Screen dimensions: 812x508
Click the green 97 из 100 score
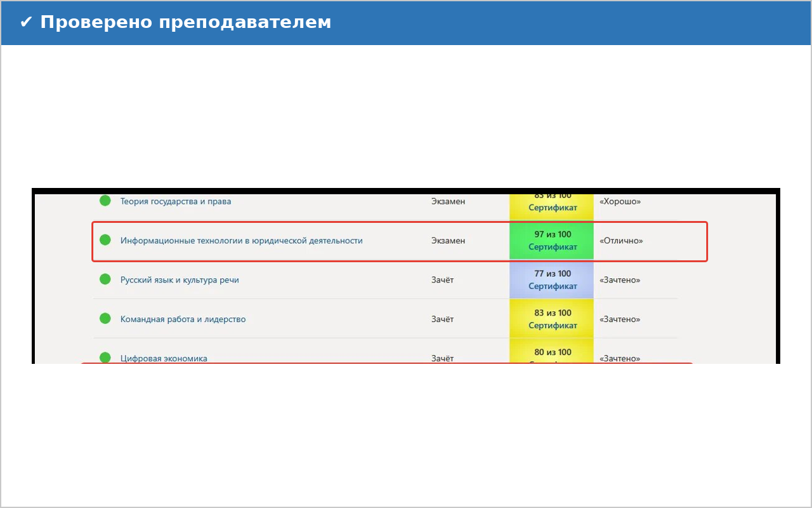(553, 234)
